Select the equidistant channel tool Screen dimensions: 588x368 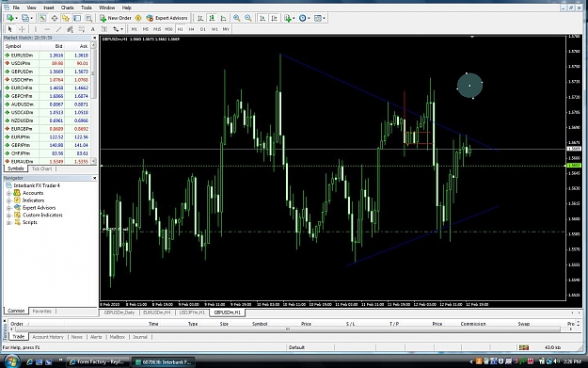[70, 29]
